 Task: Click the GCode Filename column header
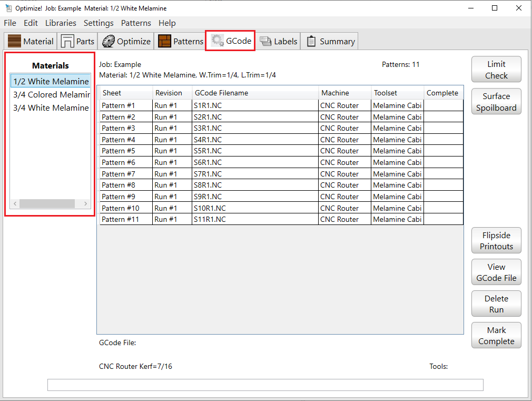[255, 93]
